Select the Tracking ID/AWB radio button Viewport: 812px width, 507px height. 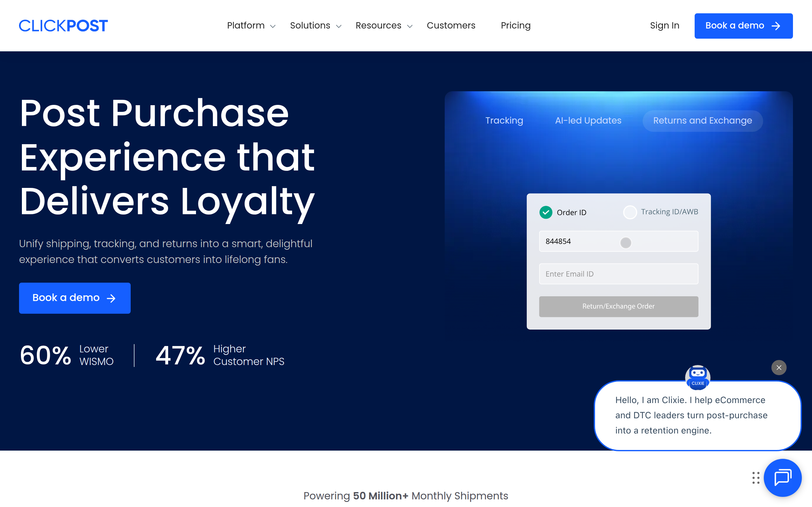(x=630, y=212)
